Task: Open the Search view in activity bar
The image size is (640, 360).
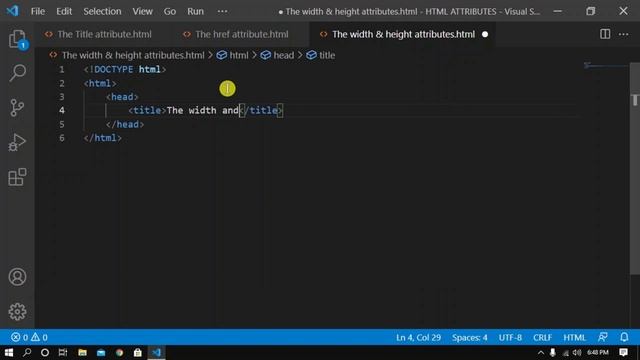Action: [x=17, y=73]
